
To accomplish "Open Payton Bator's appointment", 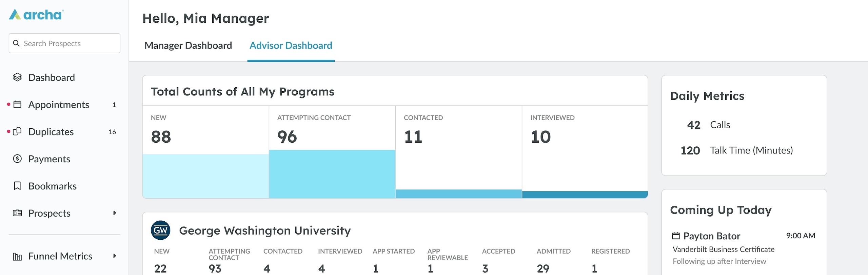I will tap(712, 236).
